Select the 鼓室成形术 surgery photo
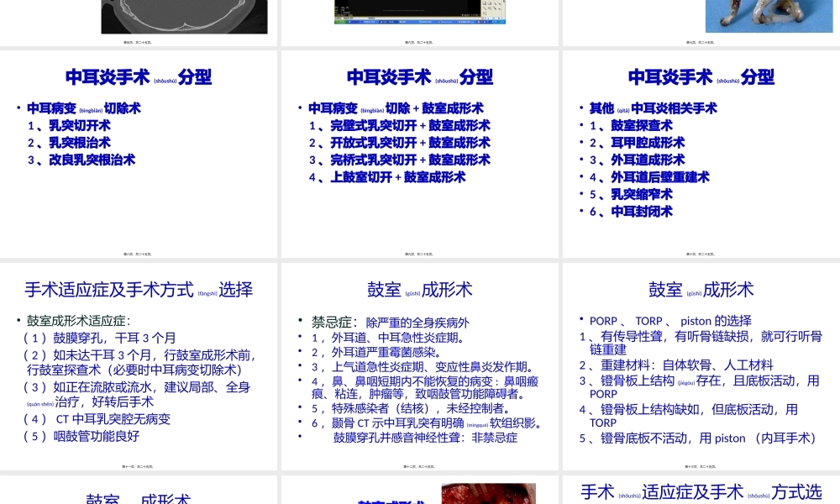The height and width of the screenshot is (504, 840). pyautogui.click(x=487, y=493)
